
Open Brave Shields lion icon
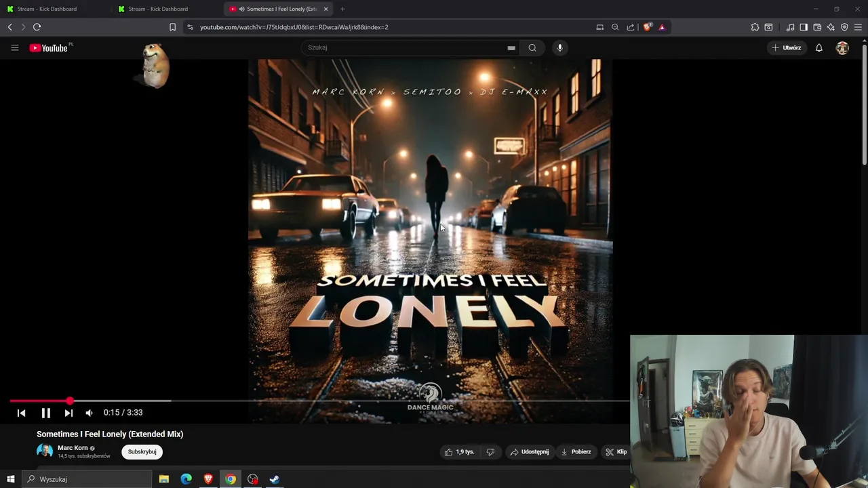647,27
